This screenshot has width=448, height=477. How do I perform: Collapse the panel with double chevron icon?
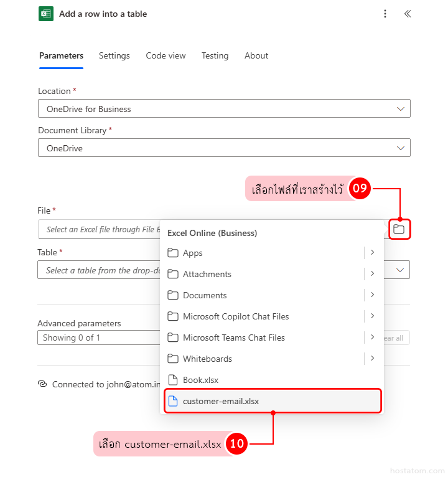(408, 14)
